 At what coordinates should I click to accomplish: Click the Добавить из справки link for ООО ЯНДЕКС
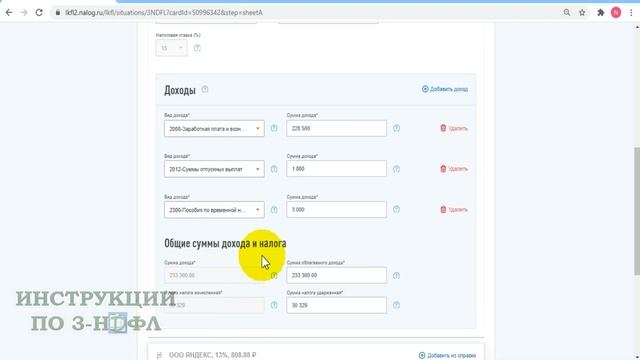447,356
